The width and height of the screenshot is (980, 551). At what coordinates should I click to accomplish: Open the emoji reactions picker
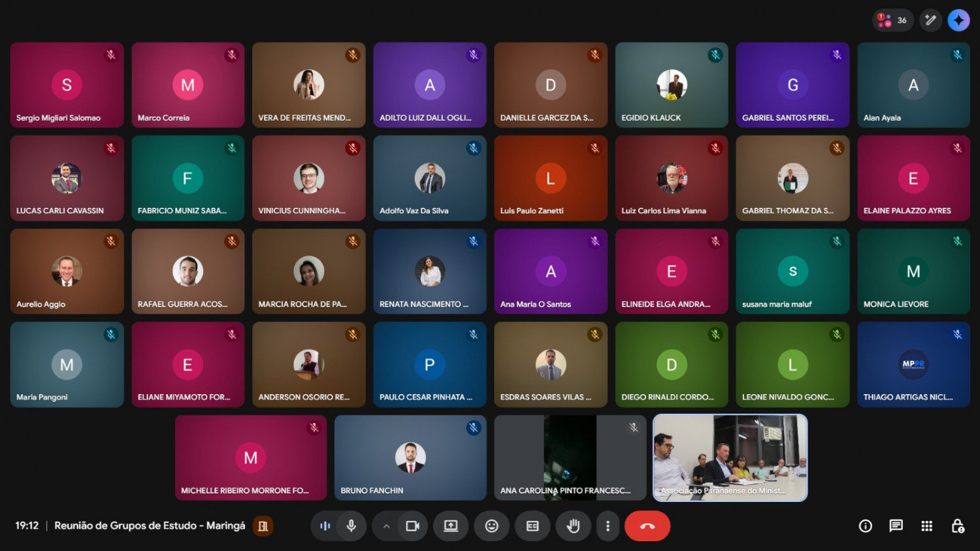[x=491, y=526]
